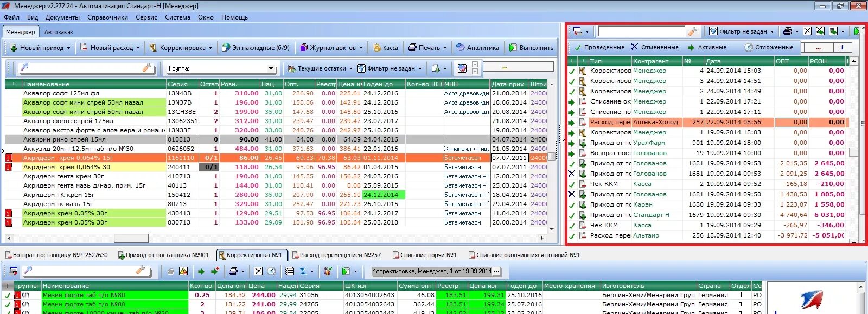Viewport: 868px width, 314px height.
Task: Click the documents panel search input field
Action: [642, 31]
